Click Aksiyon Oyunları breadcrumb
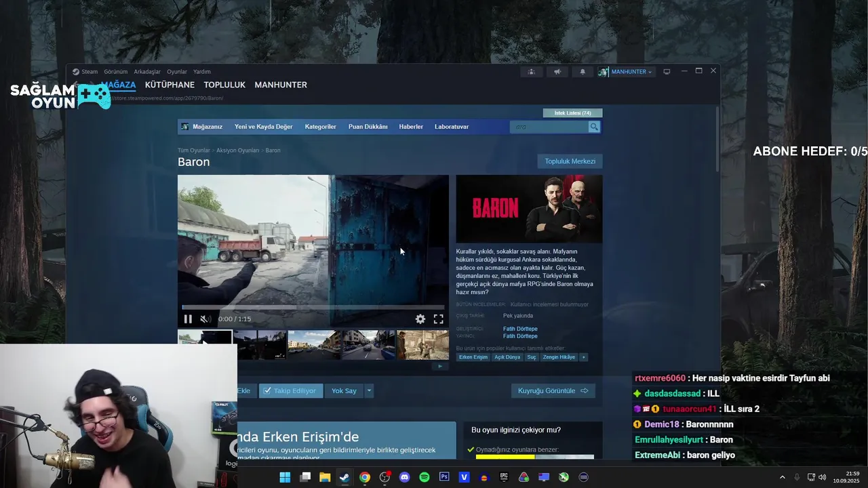Image resolution: width=868 pixels, height=488 pixels. (x=238, y=150)
